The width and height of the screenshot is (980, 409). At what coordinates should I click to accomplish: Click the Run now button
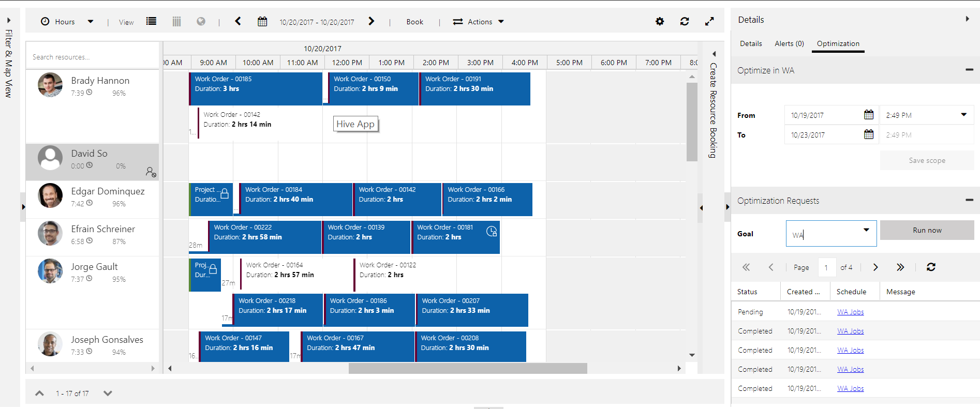click(x=927, y=230)
